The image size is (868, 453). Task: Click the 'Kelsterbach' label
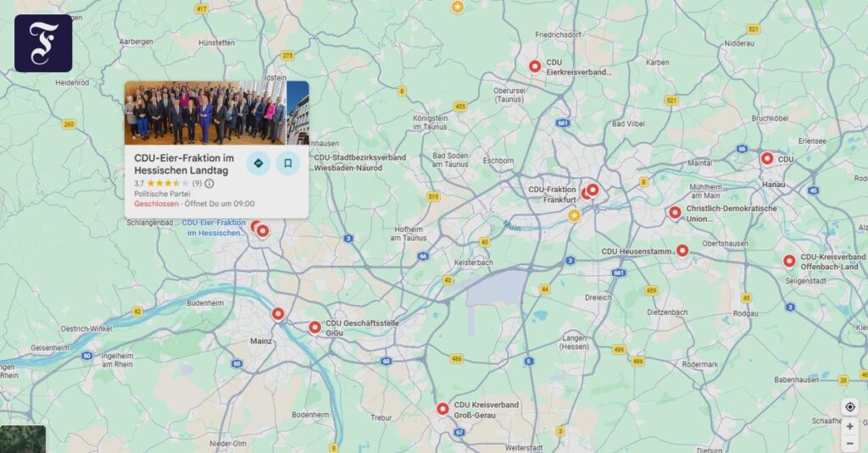(x=473, y=262)
